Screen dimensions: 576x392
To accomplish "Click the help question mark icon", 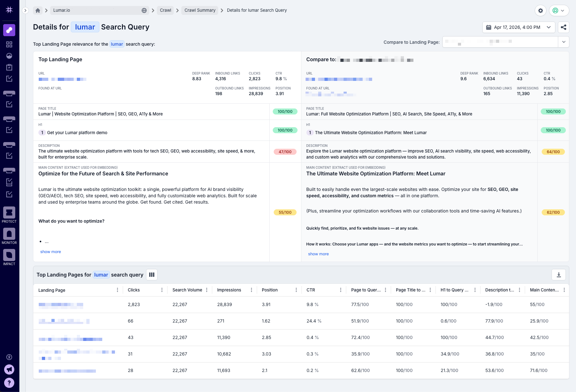I will (9, 383).
